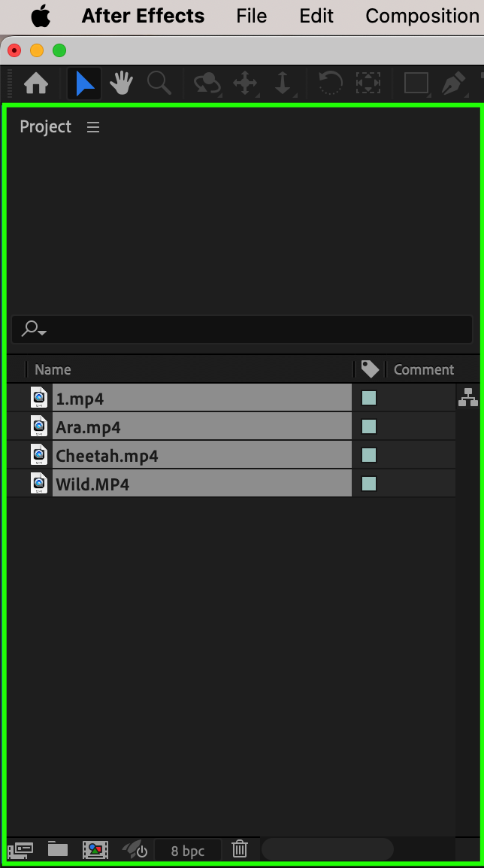Open the Project panel hamburger menu
484x868 pixels.
coord(93,127)
